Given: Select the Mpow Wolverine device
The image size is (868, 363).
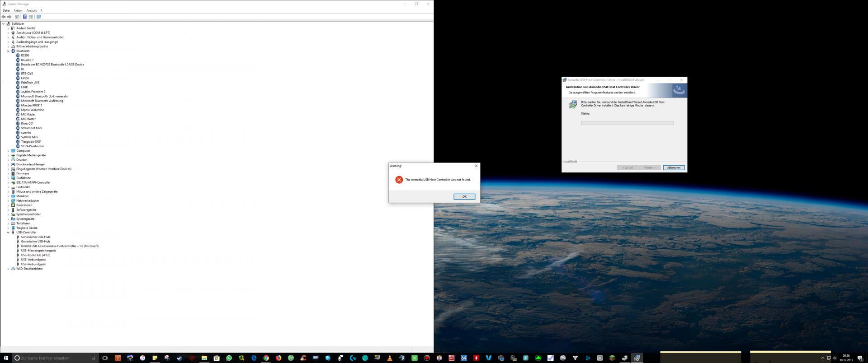Looking at the screenshot, I should pos(33,110).
